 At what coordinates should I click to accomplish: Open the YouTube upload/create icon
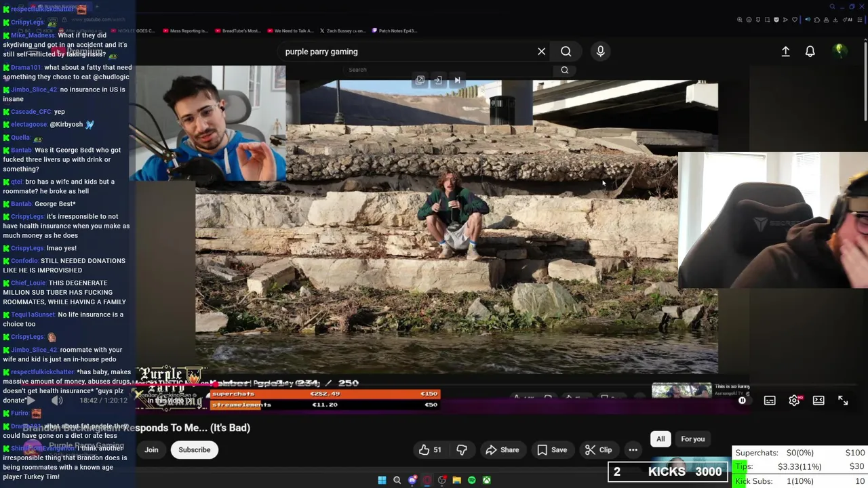[x=785, y=52]
